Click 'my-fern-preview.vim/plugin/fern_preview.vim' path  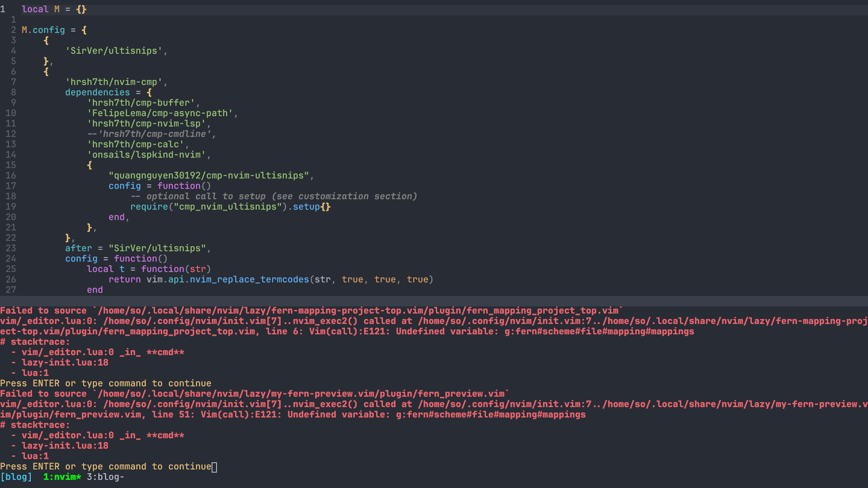click(x=388, y=394)
